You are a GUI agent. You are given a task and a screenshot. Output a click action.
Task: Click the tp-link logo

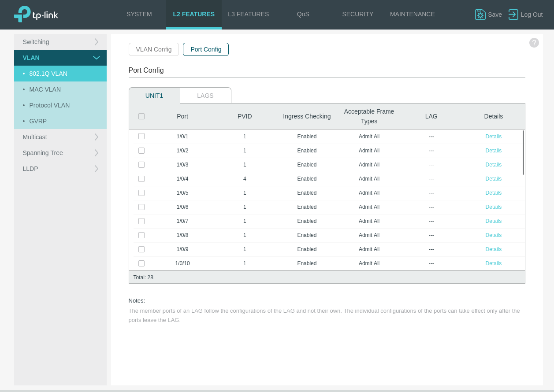(36, 14)
